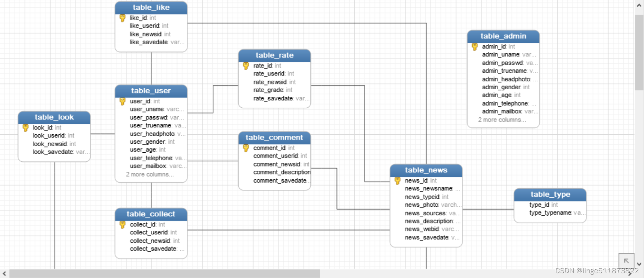Click the look_userid column
This screenshot has height=278, width=644.
click(53, 136)
